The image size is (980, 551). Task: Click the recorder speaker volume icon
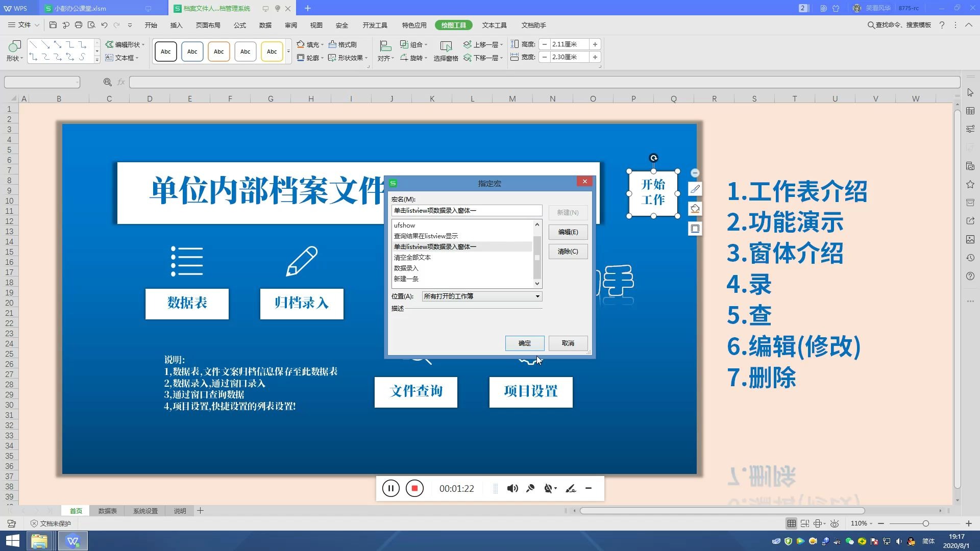[512, 488]
